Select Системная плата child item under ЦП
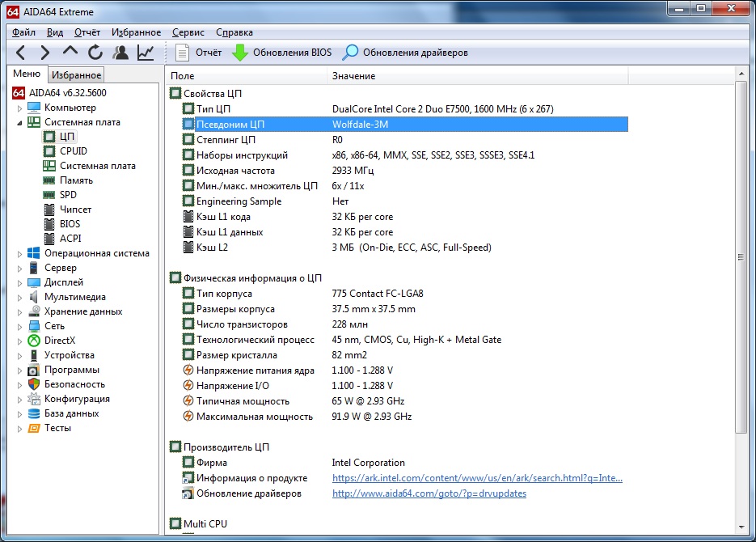 97,166
